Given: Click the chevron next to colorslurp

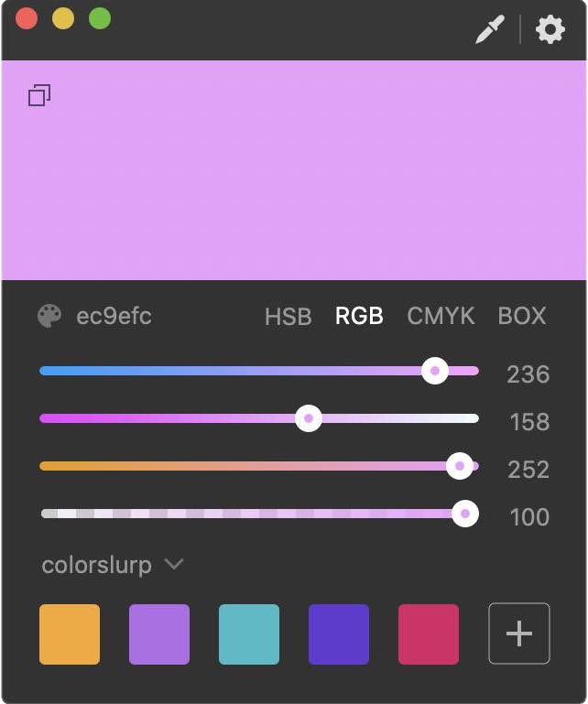Looking at the screenshot, I should click(174, 565).
